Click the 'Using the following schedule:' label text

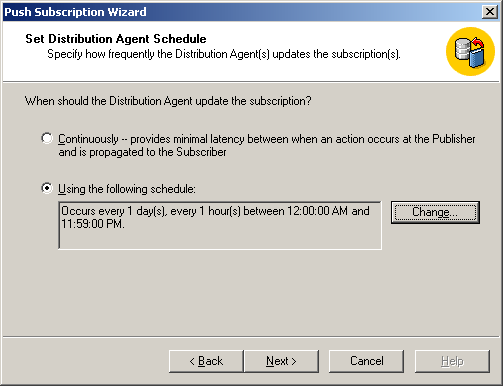[x=127, y=189]
